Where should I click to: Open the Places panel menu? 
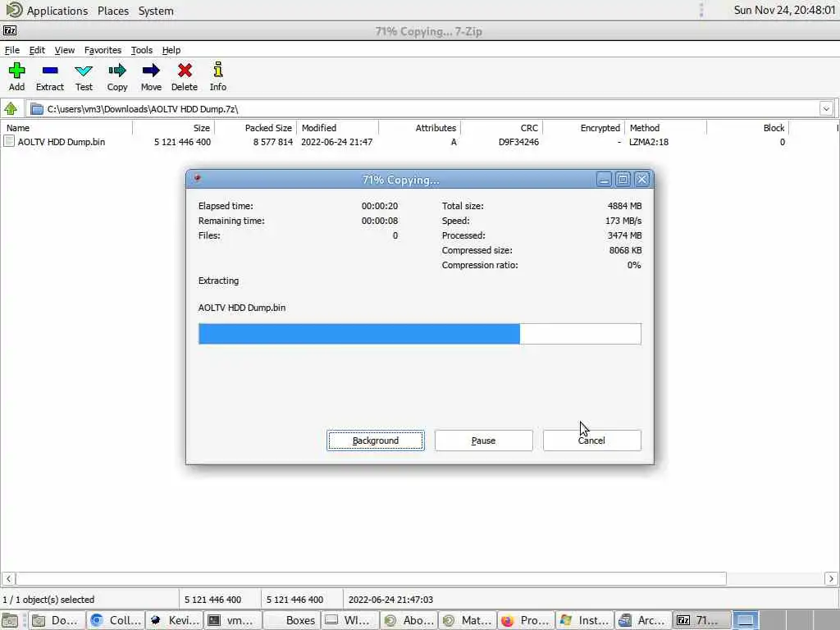point(113,10)
